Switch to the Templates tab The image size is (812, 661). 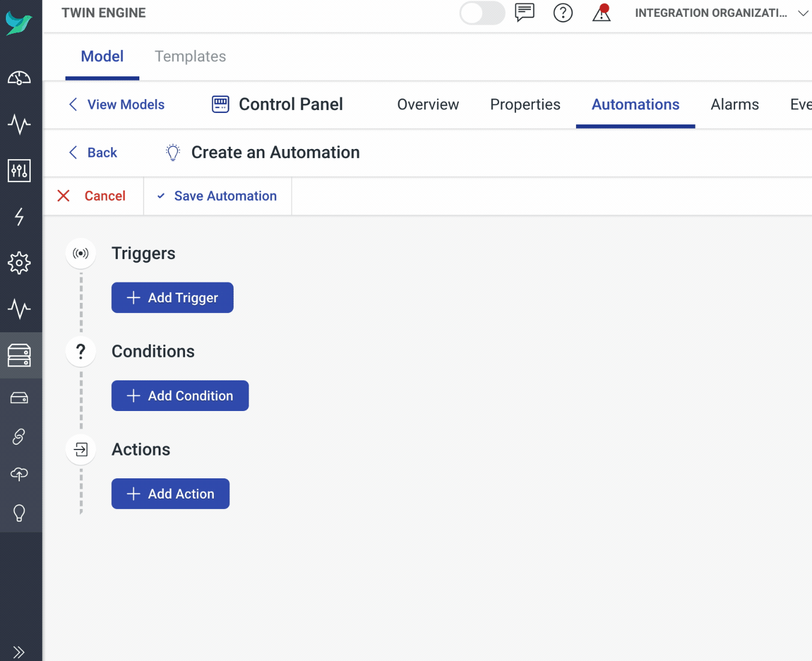[x=190, y=56]
